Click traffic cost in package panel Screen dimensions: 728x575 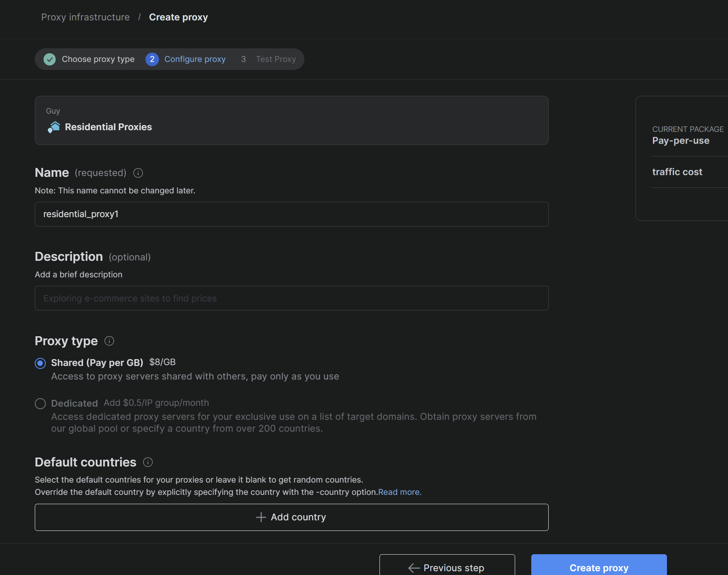point(677,172)
